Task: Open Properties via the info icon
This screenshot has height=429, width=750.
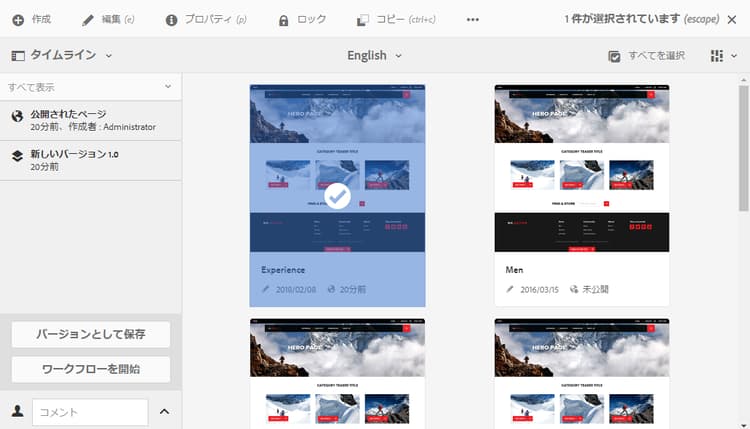Action: [x=171, y=20]
